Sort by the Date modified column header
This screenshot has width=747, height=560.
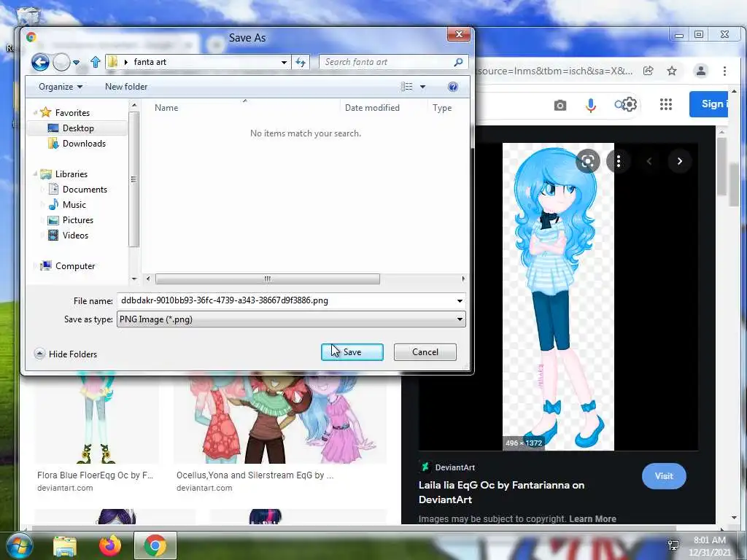(372, 108)
